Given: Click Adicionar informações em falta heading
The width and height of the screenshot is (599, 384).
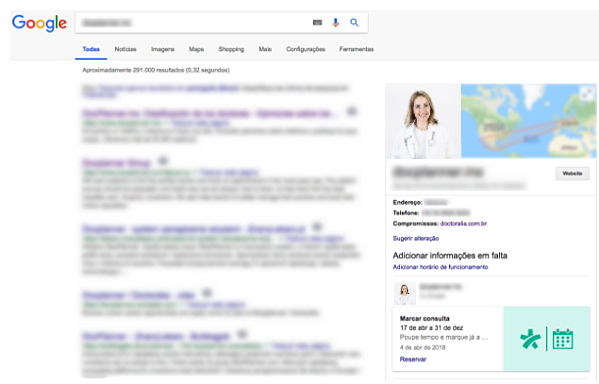Looking at the screenshot, I should (450, 256).
